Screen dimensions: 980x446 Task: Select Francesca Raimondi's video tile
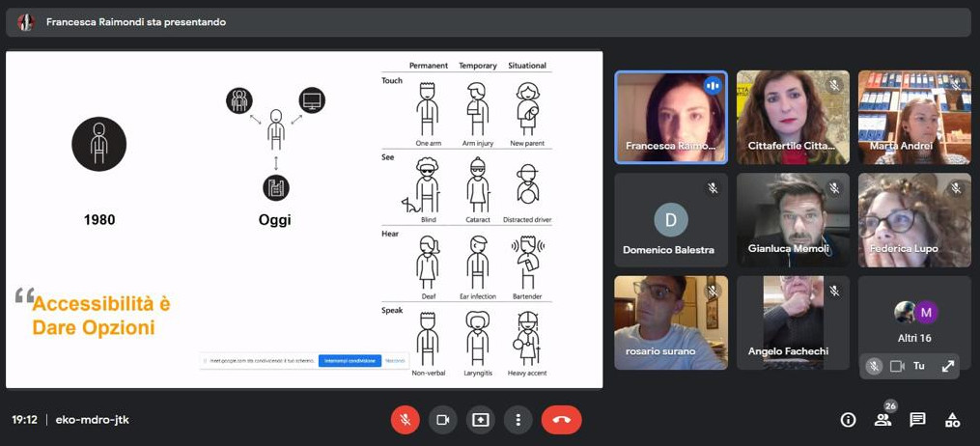point(670,117)
